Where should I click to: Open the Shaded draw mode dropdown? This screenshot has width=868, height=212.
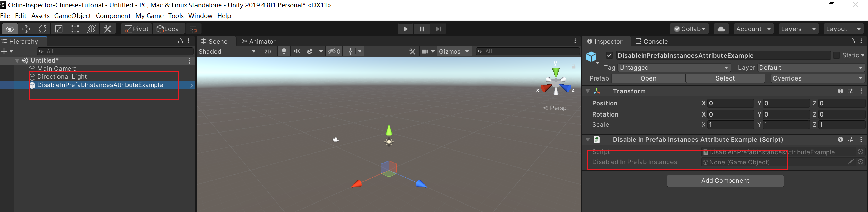(227, 51)
